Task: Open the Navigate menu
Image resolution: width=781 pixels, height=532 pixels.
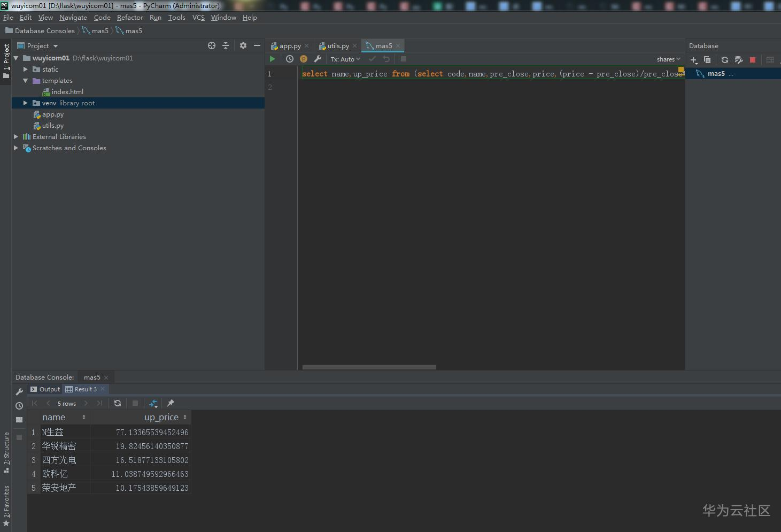Action: [73, 18]
